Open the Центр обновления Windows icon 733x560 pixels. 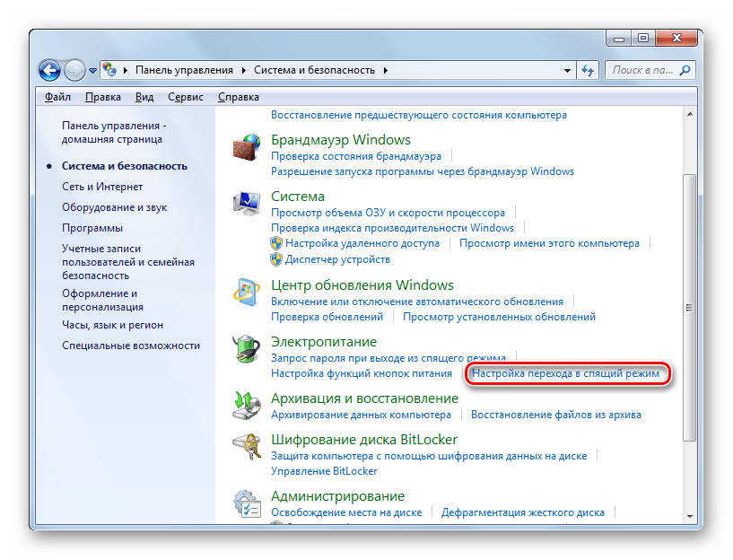(246, 294)
